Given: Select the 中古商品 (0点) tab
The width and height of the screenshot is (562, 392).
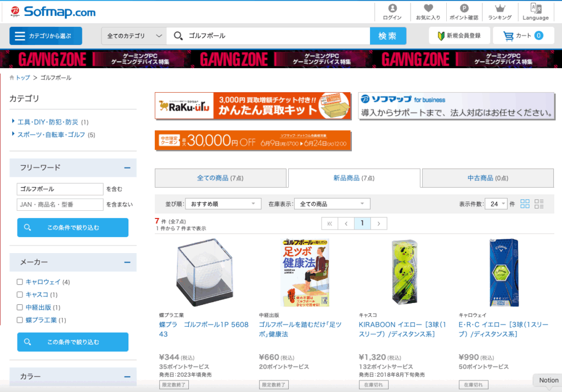Looking at the screenshot, I should tap(488, 178).
